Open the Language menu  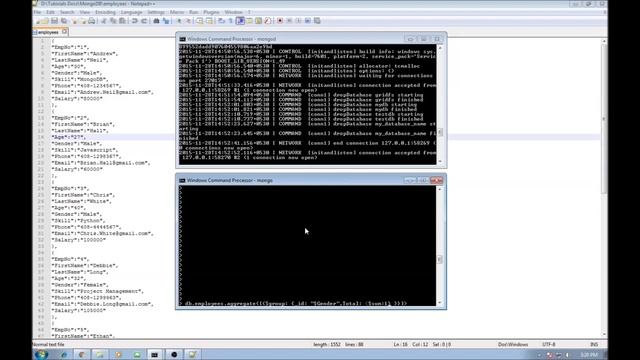point(131,12)
